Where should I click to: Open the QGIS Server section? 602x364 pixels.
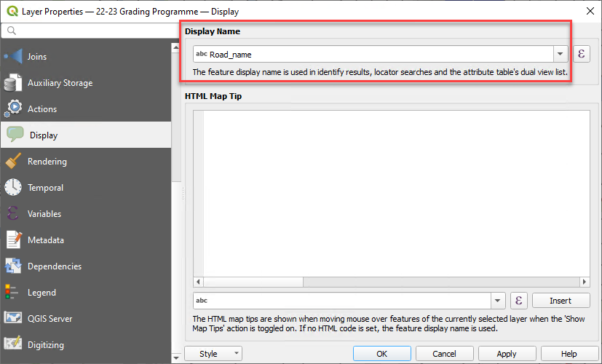49,319
